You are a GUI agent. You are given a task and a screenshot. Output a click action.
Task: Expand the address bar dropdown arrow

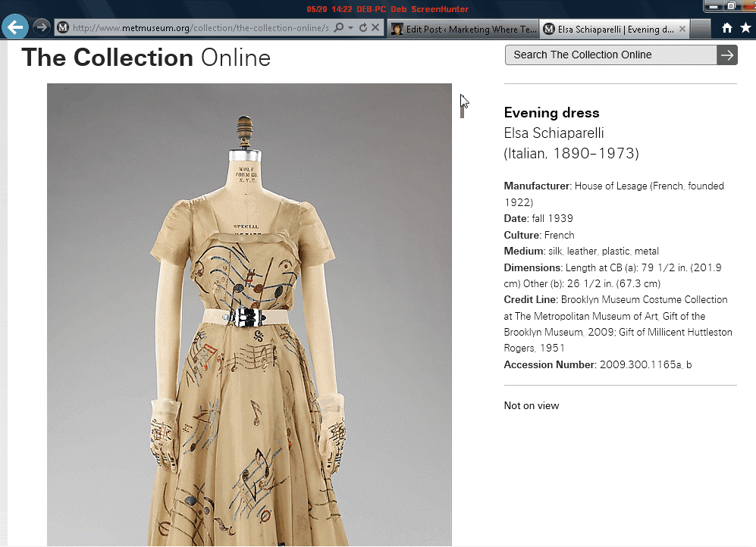(350, 28)
